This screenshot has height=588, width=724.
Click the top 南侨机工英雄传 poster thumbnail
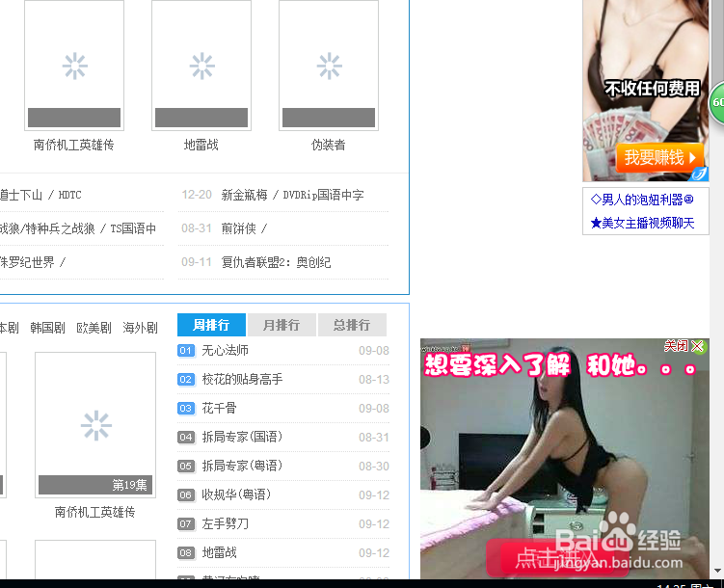74,66
